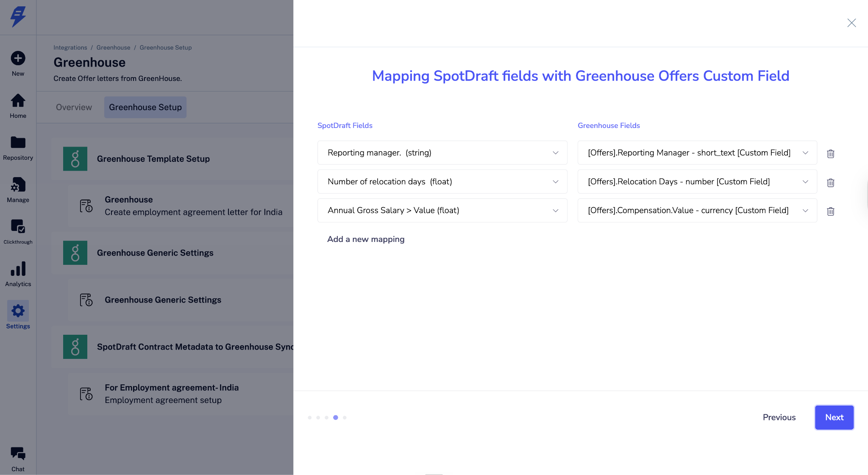Screen dimensions: 868x475
Task: Click Add a new mapping
Action: (366, 239)
